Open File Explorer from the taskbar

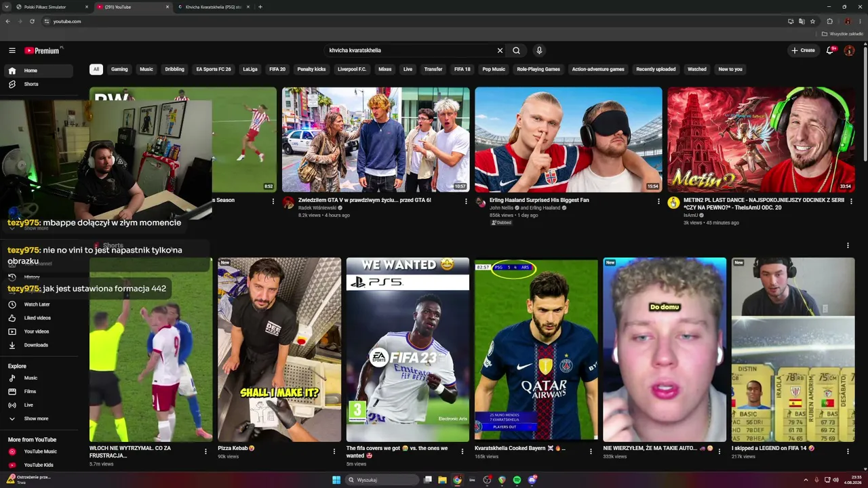point(442,480)
